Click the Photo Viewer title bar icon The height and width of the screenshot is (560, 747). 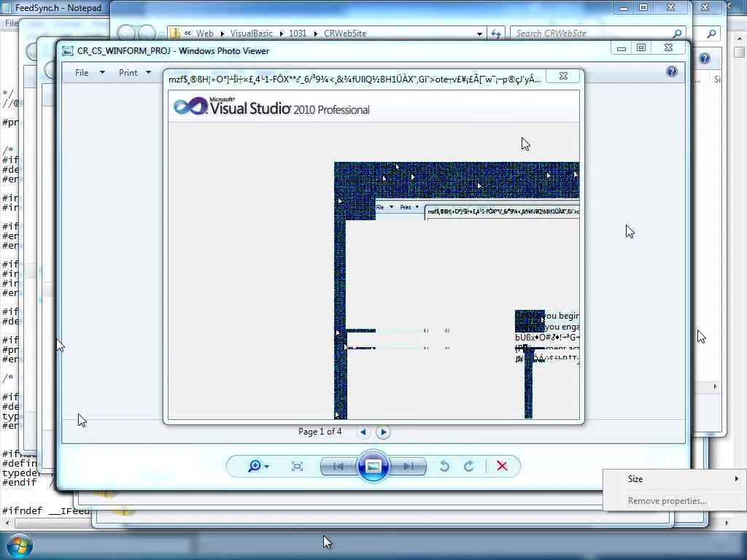[x=68, y=51]
